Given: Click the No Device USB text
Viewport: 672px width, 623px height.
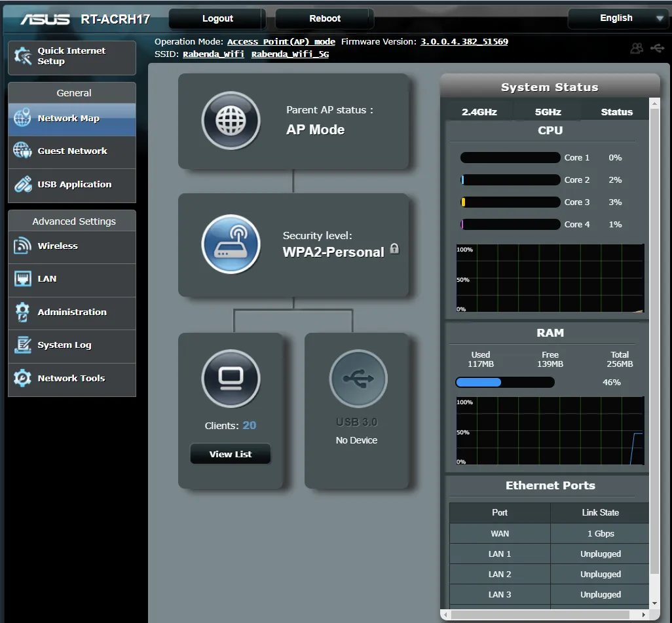Looking at the screenshot, I should pyautogui.click(x=356, y=440).
